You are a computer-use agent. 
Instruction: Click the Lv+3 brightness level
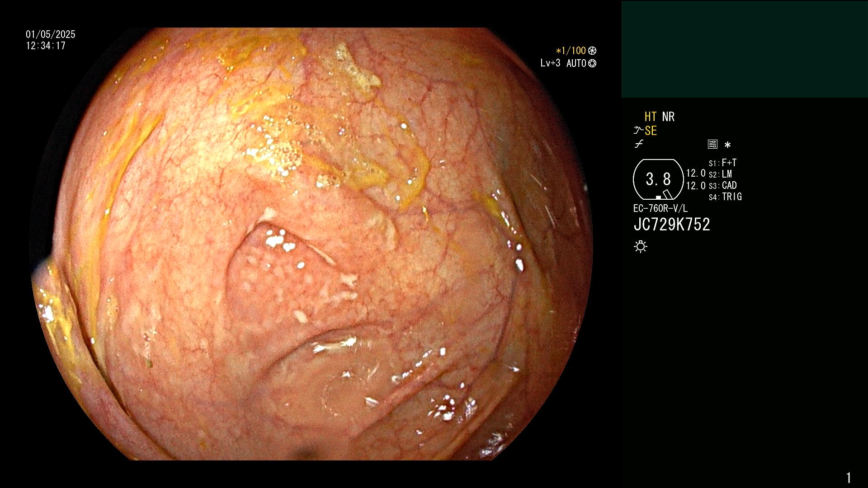(x=550, y=63)
